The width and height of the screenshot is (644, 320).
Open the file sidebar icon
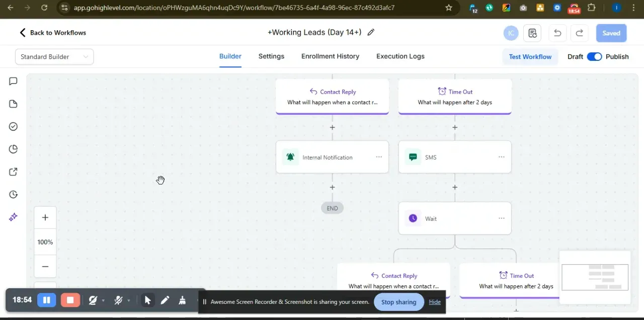pyautogui.click(x=14, y=104)
